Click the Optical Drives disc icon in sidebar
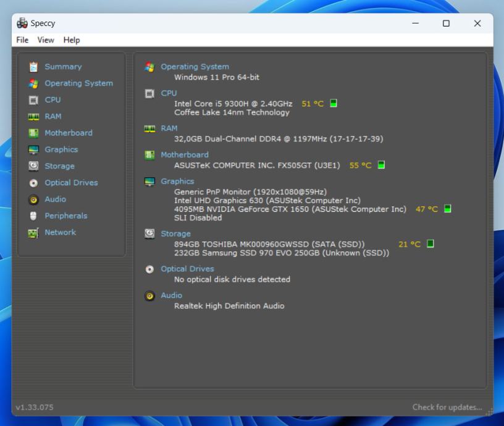This screenshot has width=504, height=426. [33, 183]
